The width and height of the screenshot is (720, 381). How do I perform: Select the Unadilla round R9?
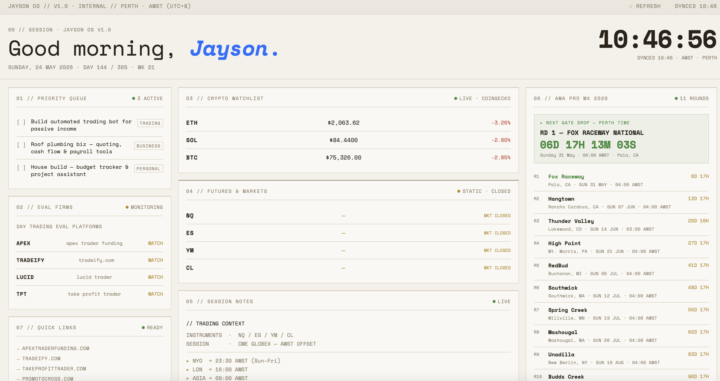[x=621, y=358]
